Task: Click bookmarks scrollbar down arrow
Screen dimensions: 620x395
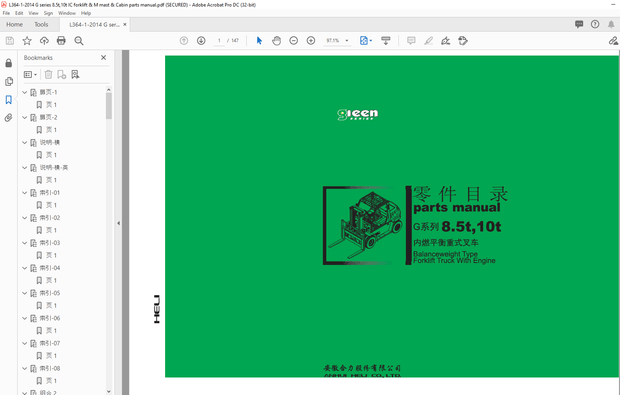Action: coord(109,391)
